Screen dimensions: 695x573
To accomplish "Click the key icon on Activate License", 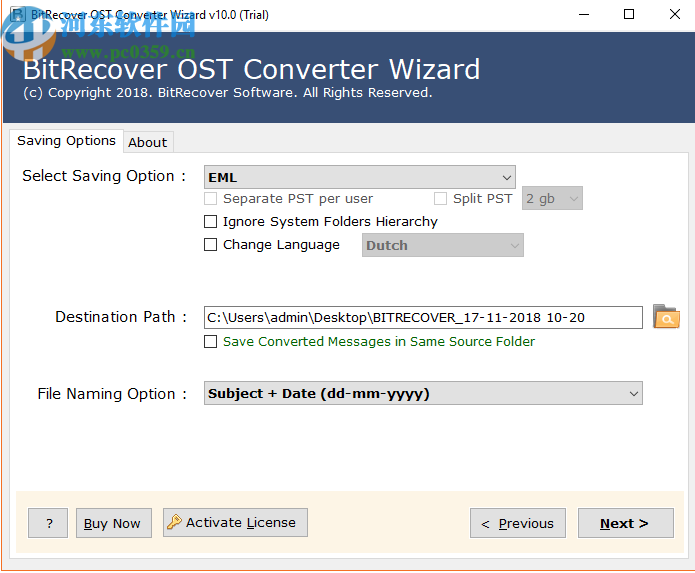I will coord(174,522).
